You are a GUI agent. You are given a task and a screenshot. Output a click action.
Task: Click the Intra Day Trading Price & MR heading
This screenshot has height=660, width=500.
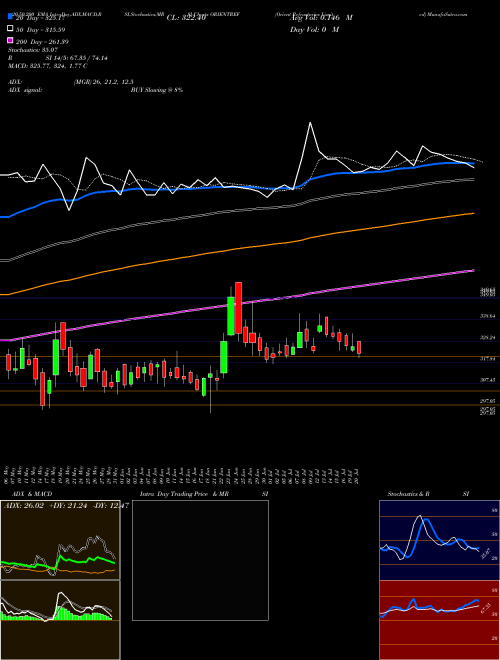point(184,493)
